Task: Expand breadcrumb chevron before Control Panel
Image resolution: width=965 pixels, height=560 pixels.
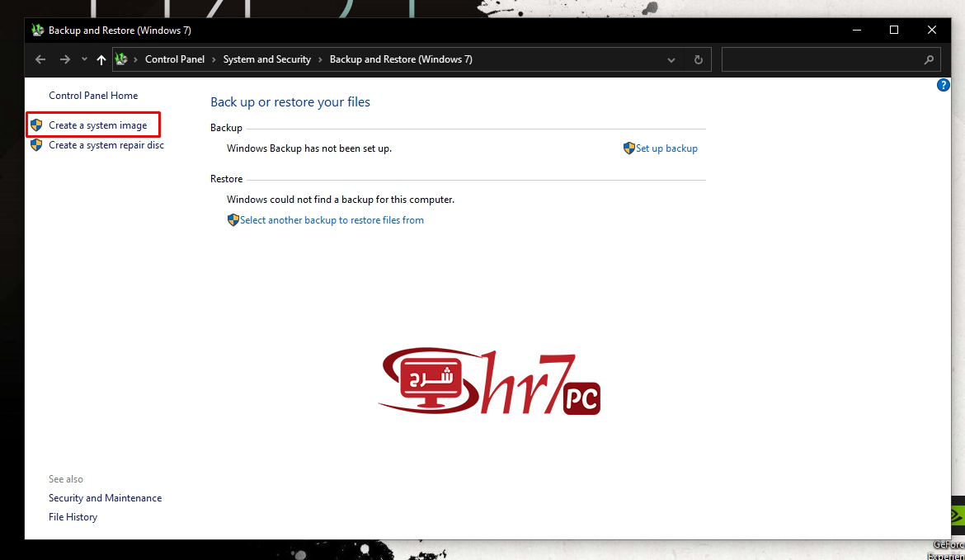Action: pyautogui.click(x=135, y=59)
